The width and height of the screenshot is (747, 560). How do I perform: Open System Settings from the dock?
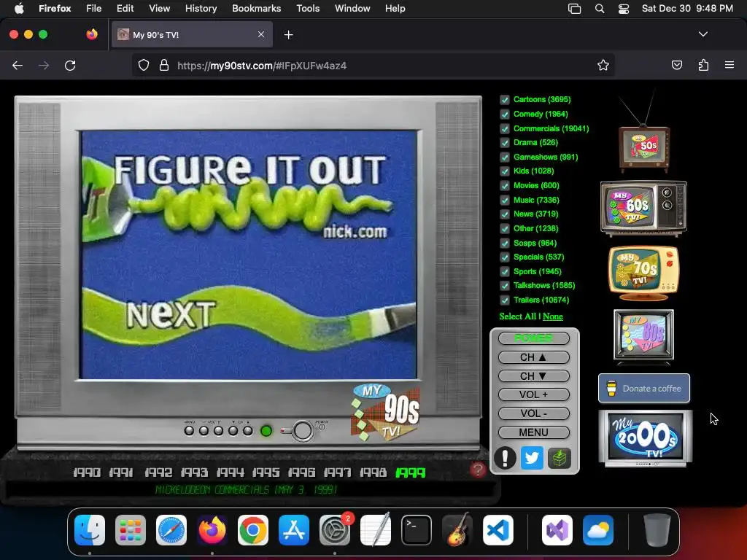(335, 530)
